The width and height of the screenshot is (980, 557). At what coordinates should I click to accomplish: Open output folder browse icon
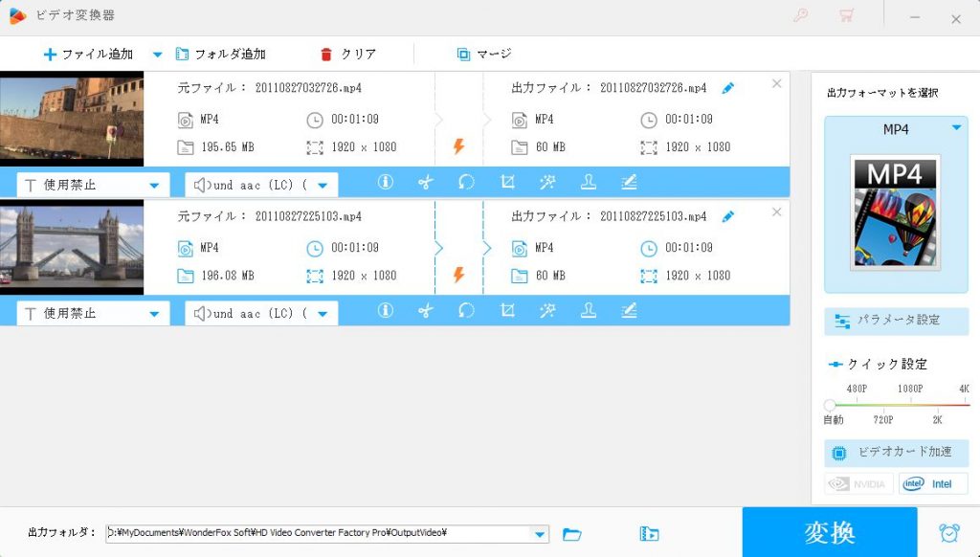pyautogui.click(x=572, y=534)
